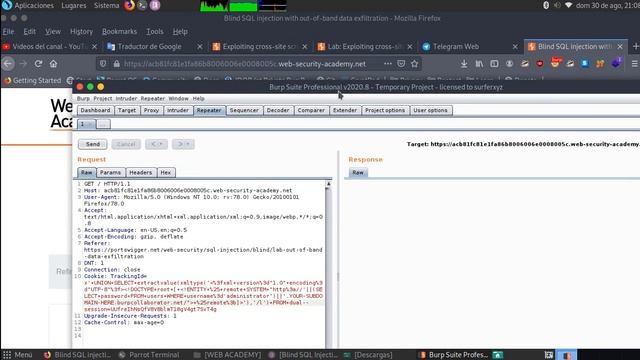Screen dimensions: 640x360
Task: Select Repeater request tab 1
Action: 86,124
